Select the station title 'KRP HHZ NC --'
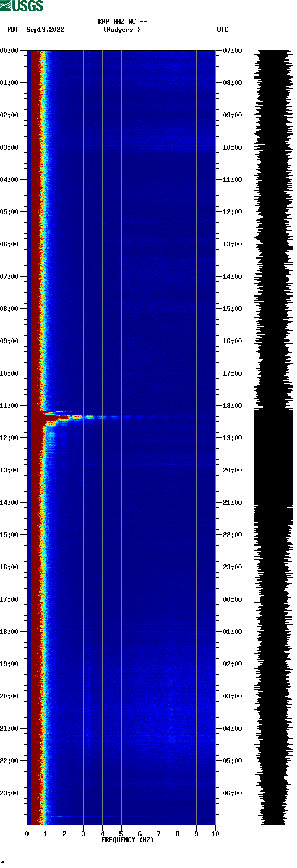The width and height of the screenshot is (297, 868). tap(123, 22)
